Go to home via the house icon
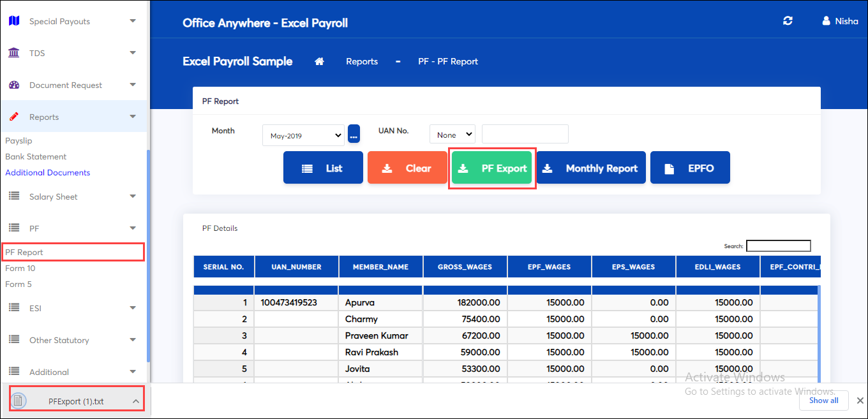This screenshot has width=868, height=419. point(320,61)
